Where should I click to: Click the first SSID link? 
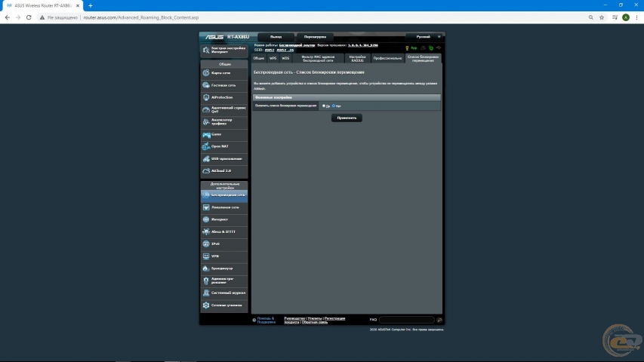pyautogui.click(x=270, y=50)
